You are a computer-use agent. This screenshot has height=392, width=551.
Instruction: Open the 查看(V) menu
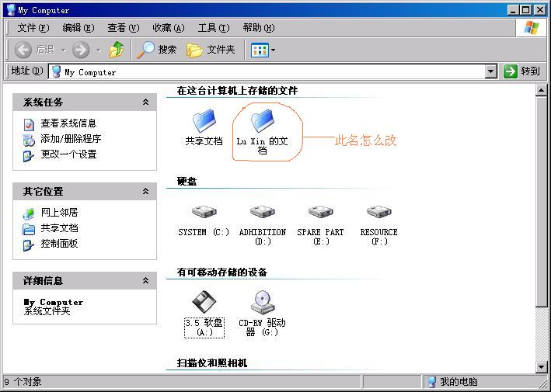(124, 28)
